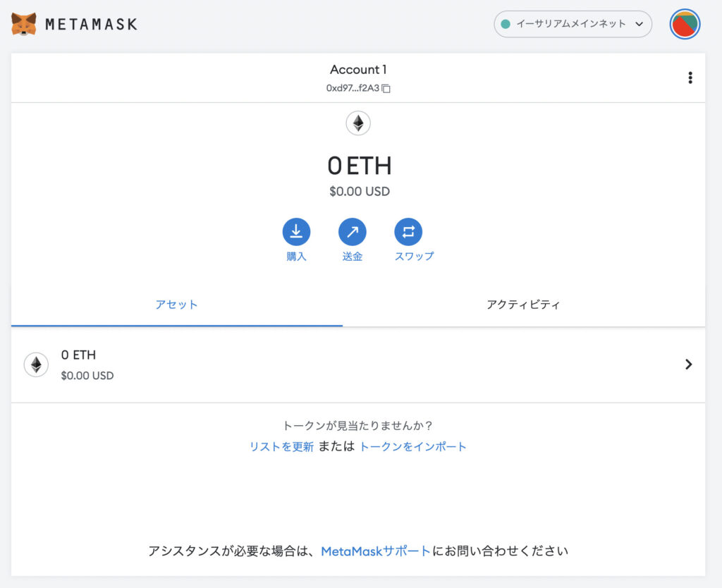Click the large Ethereum logo above balance

(x=358, y=124)
